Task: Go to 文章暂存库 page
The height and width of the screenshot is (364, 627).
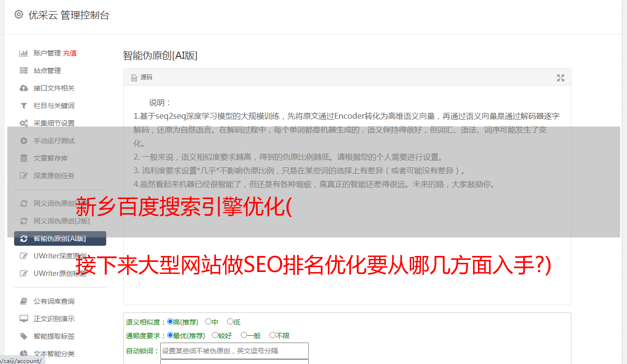Action: coord(51,158)
